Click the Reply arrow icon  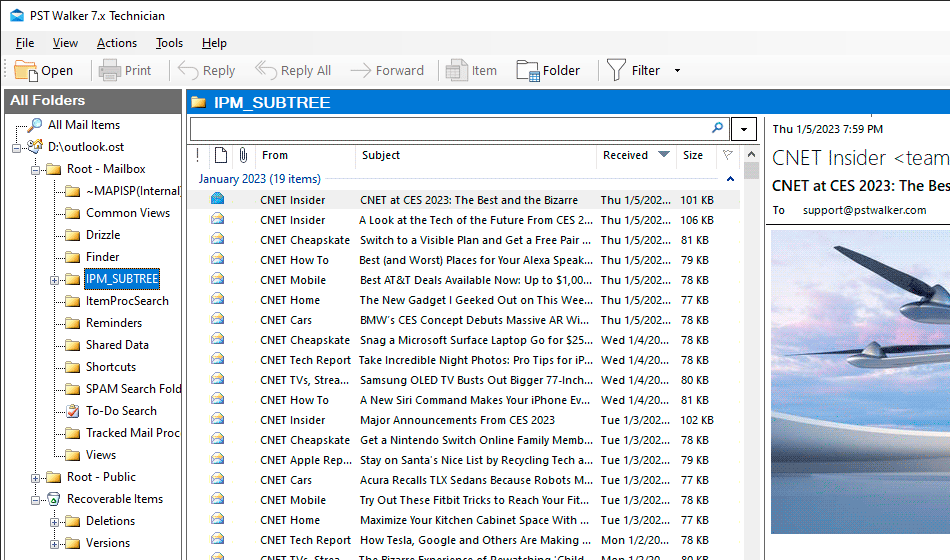coord(188,70)
